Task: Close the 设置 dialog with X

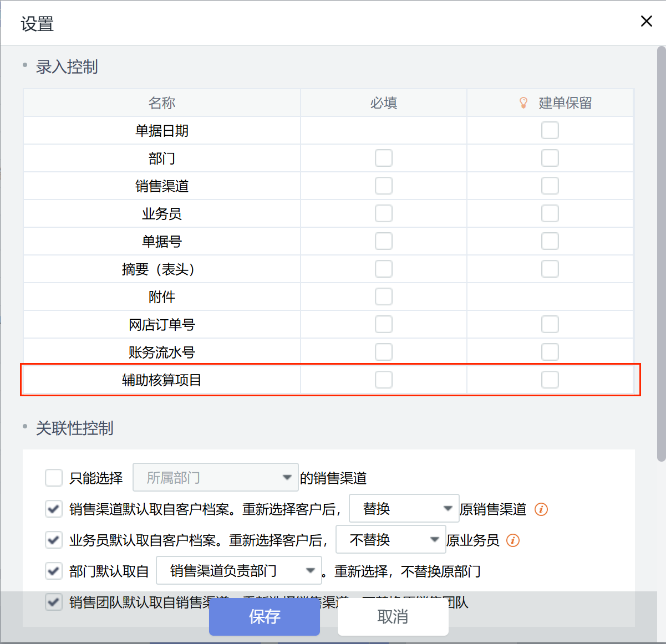Action: 646,21
